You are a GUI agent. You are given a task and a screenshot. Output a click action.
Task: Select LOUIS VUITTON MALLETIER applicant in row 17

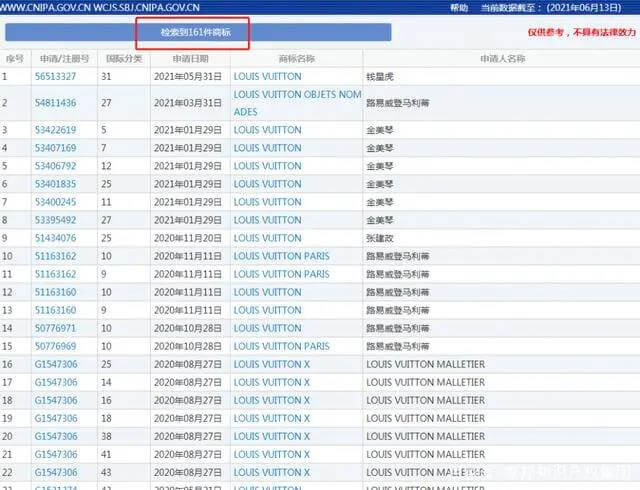pyautogui.click(x=426, y=382)
